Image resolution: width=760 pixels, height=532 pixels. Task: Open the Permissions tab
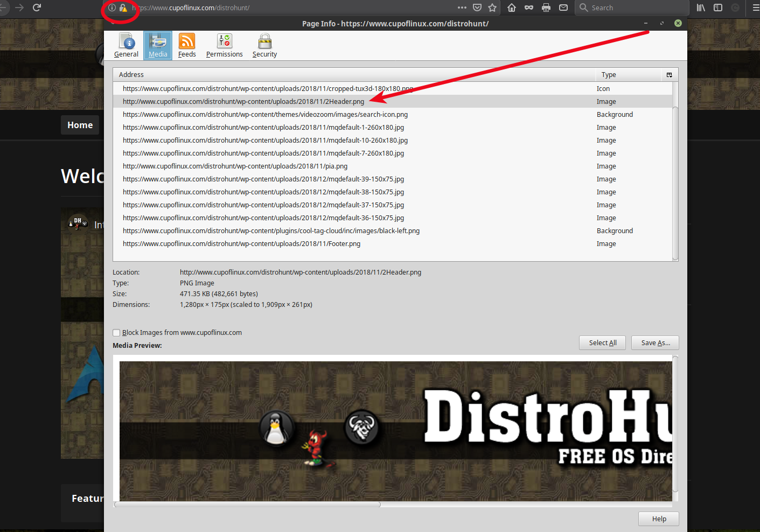[224, 45]
